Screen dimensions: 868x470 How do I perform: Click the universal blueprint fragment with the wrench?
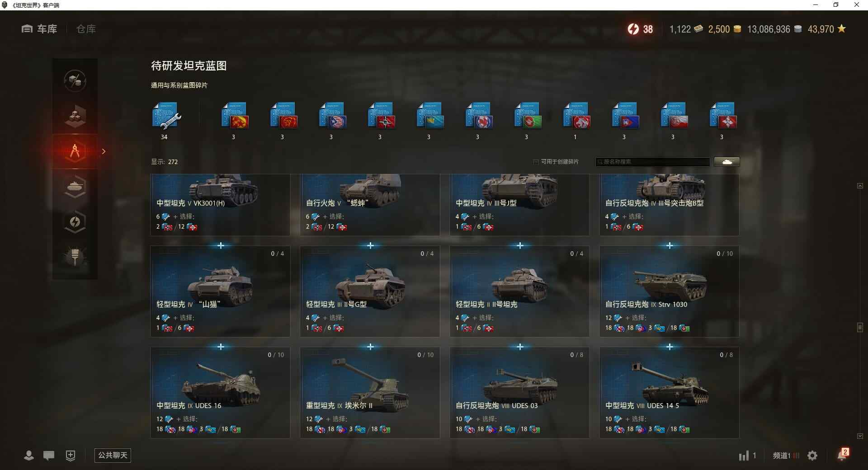166,116
